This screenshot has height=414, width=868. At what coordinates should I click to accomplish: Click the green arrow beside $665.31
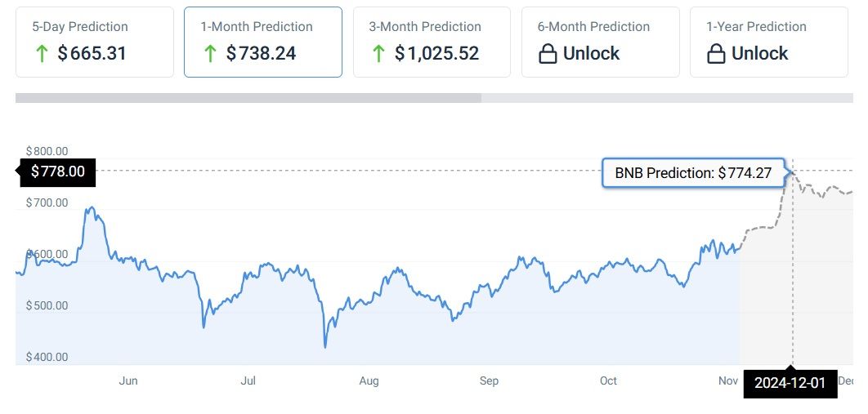click(x=41, y=54)
